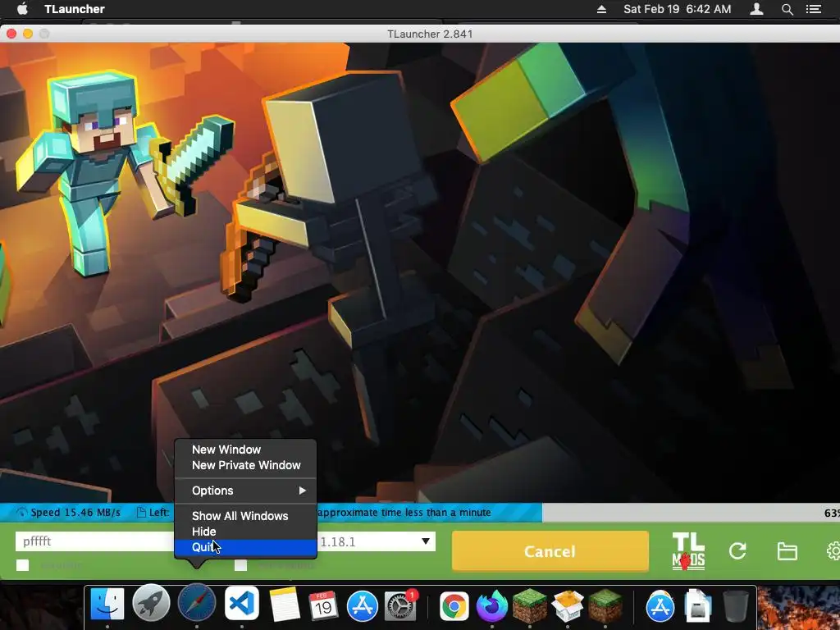The width and height of the screenshot is (840, 630).
Task: Click the grass block icon beside Firefox
Action: click(x=529, y=605)
